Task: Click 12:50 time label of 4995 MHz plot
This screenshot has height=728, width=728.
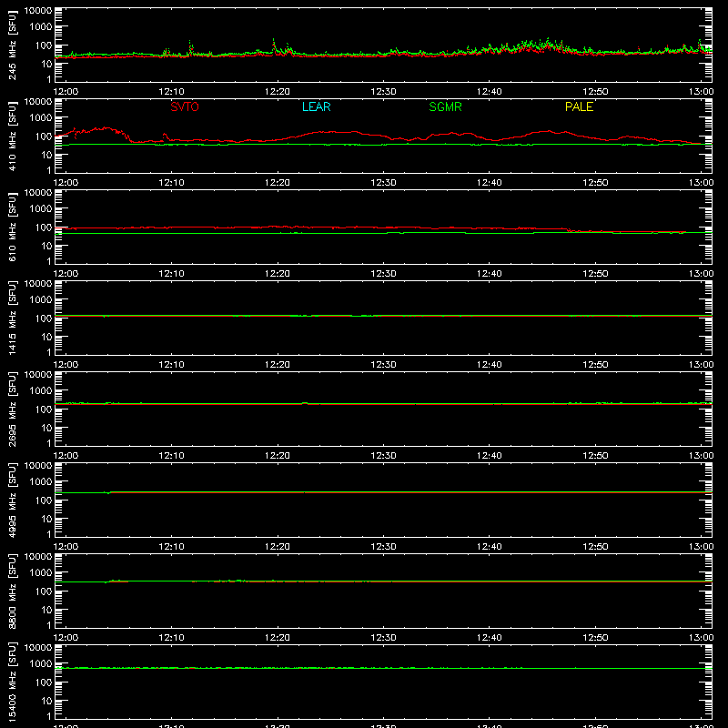Action: pos(595,547)
